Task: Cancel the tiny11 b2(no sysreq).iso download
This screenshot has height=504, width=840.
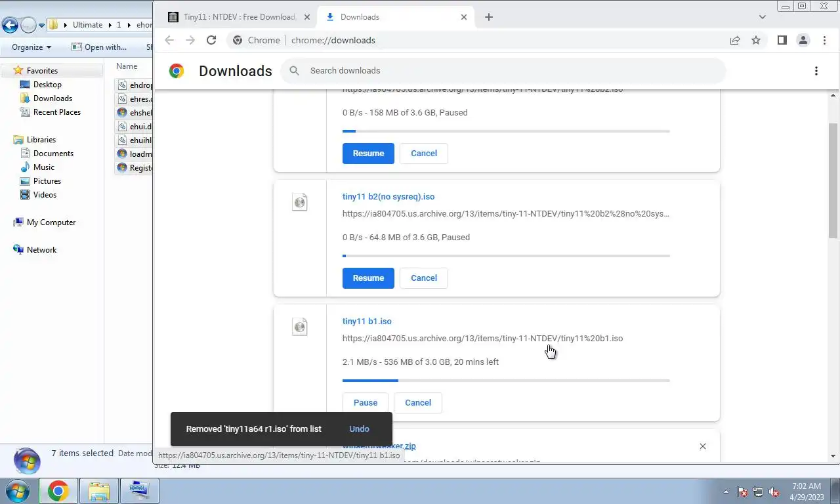Action: click(x=424, y=278)
